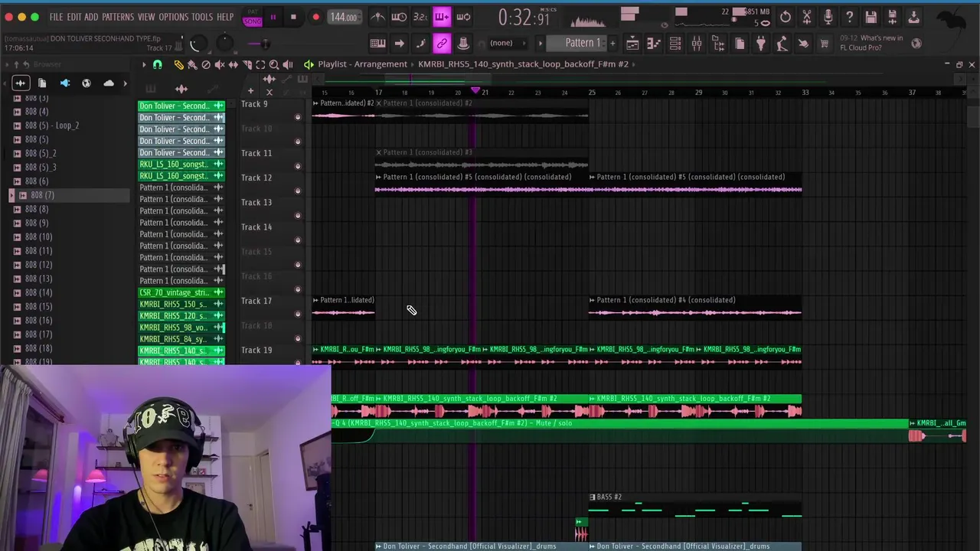
Task: Select the BASS #2 pattern clip
Action: [694, 506]
